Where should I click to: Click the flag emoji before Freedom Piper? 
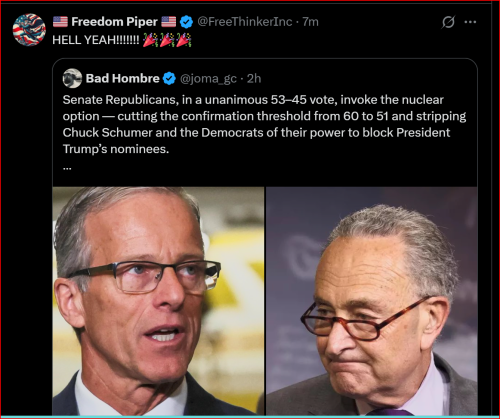click(60, 22)
